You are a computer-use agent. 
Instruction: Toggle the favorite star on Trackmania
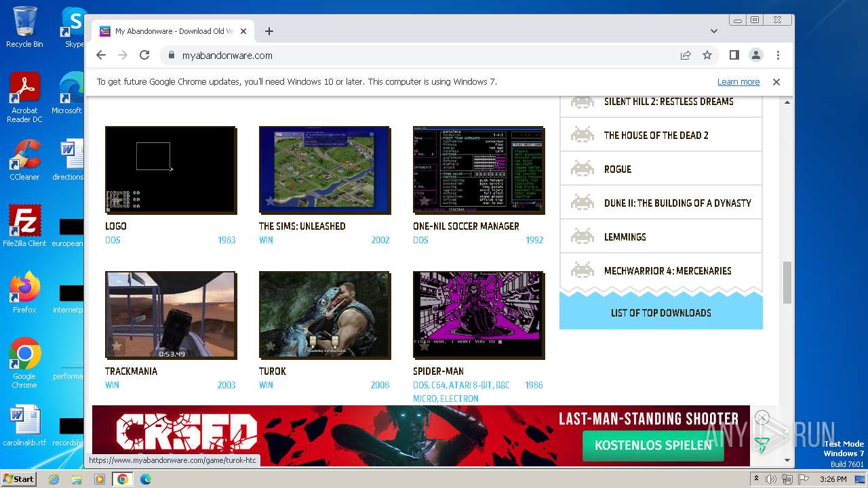pos(116,346)
